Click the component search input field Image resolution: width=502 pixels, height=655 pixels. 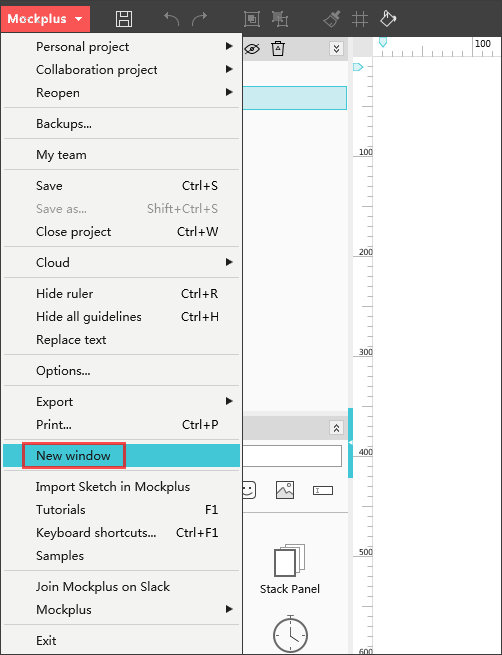click(x=292, y=456)
